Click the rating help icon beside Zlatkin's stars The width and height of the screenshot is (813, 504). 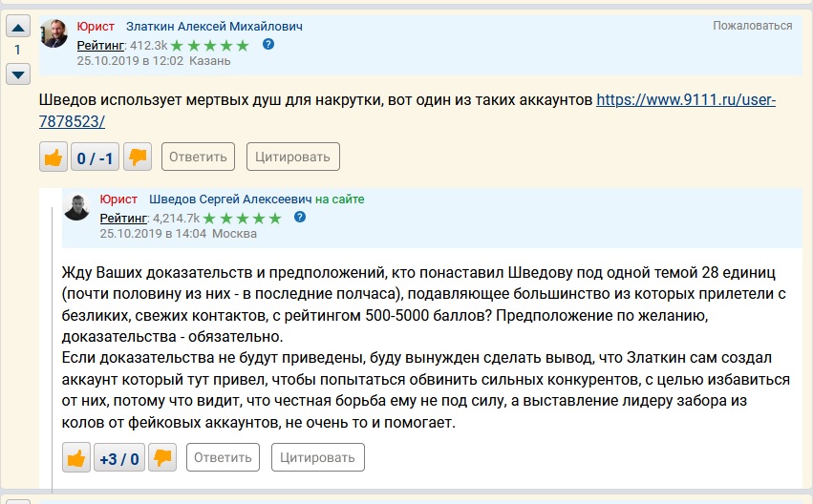click(x=268, y=45)
